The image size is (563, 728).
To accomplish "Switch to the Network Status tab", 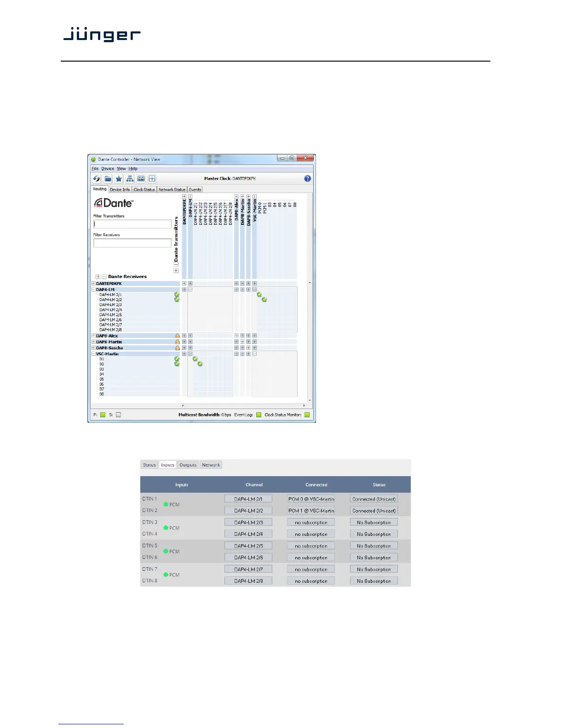I will pyautogui.click(x=172, y=189).
